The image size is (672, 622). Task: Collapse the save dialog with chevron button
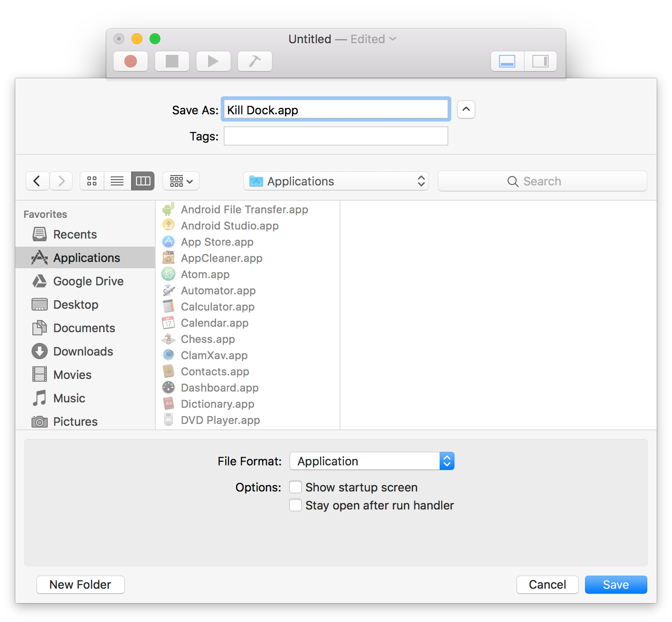[466, 109]
